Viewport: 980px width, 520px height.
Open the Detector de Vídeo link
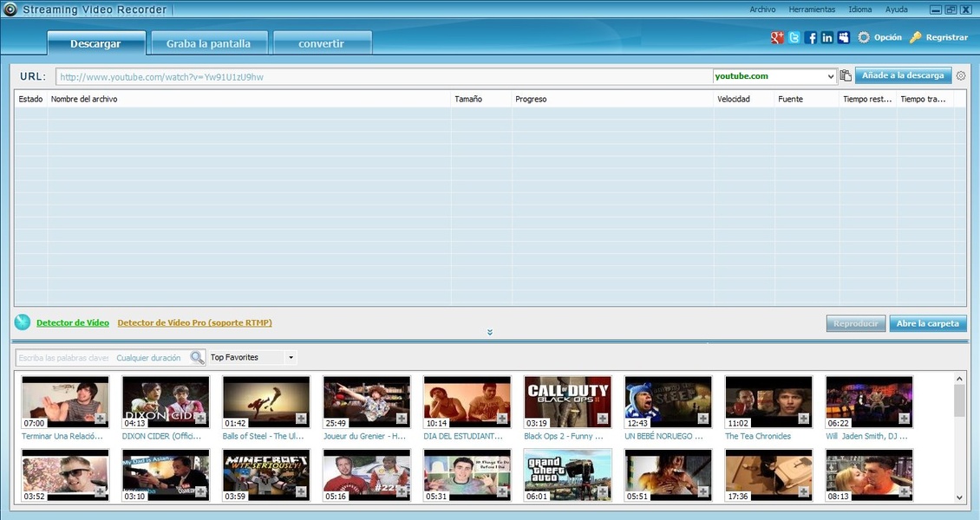pyautogui.click(x=73, y=322)
